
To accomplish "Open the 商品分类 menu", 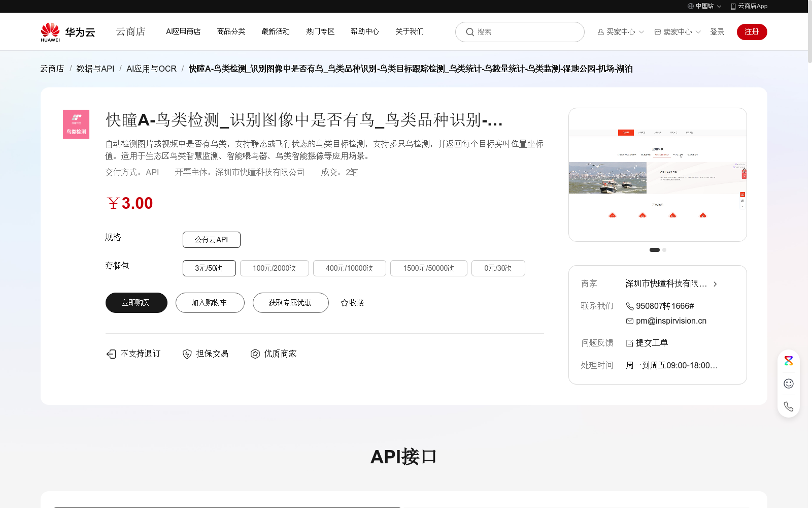I will 231,31.
